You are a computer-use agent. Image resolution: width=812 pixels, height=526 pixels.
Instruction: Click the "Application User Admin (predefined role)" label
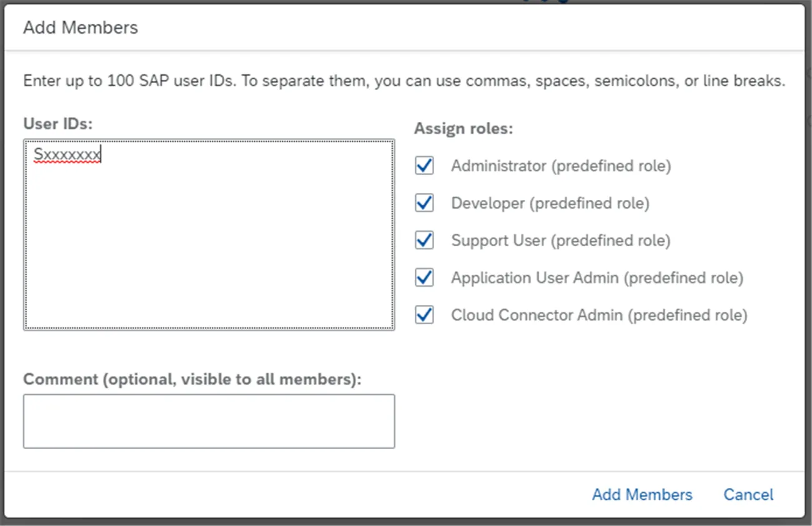tap(597, 278)
